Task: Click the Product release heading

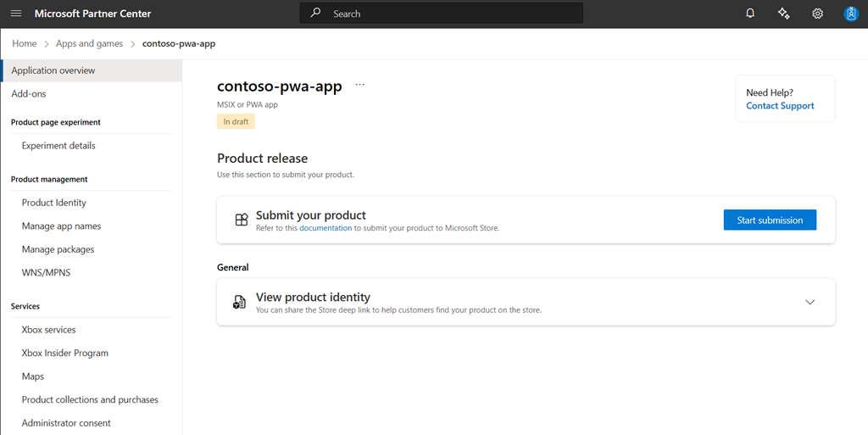Action: coord(263,159)
